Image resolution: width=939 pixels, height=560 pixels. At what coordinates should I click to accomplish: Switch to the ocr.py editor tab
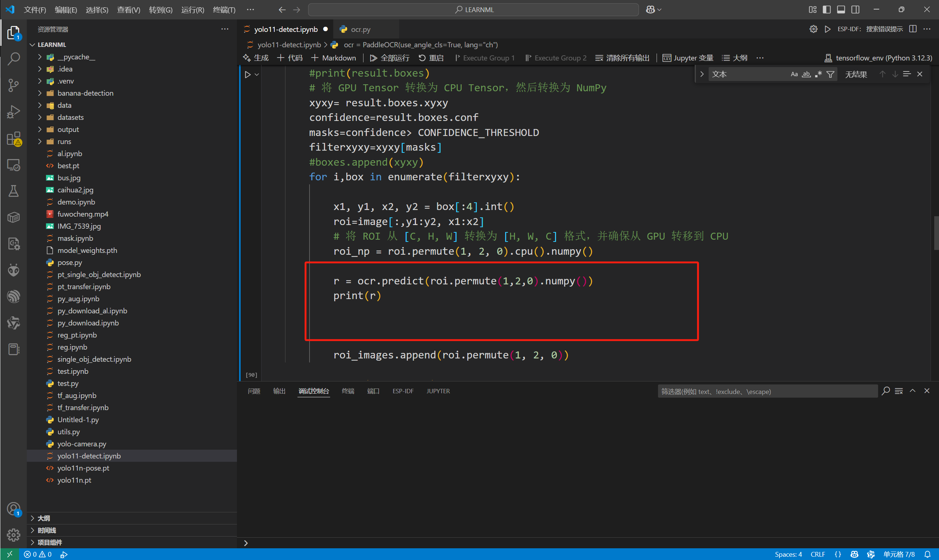(360, 29)
